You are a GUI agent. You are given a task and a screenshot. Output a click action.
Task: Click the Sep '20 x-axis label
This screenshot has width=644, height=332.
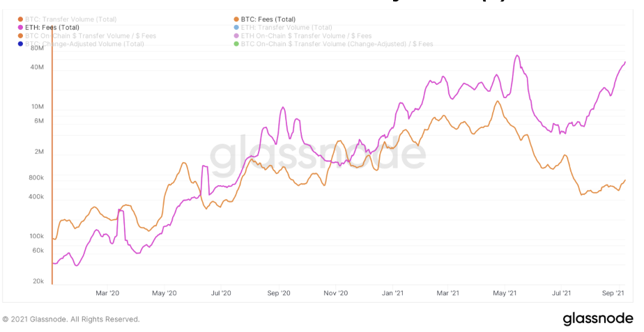(279, 294)
